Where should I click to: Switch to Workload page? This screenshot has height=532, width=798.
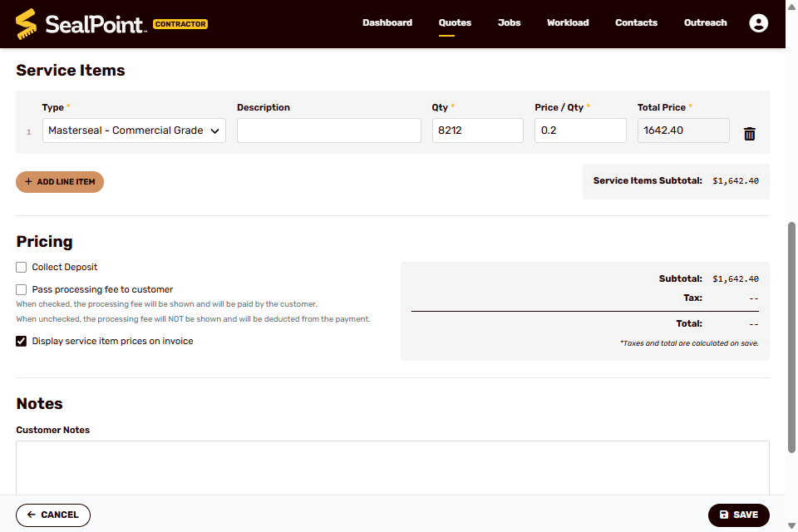click(568, 23)
